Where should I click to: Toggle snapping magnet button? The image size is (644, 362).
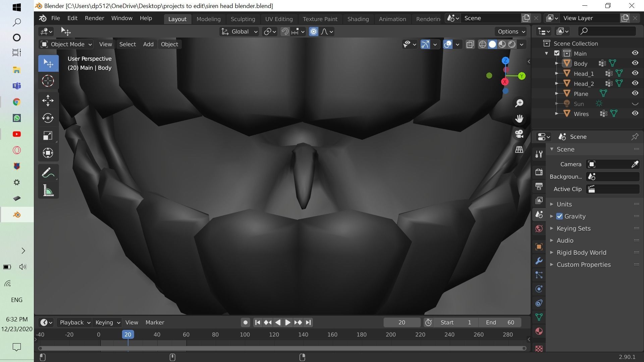point(285,32)
